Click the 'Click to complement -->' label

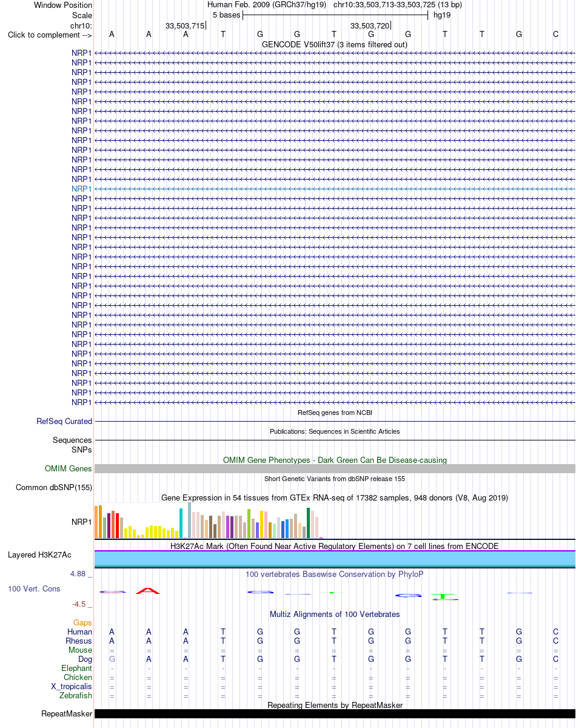50,35
